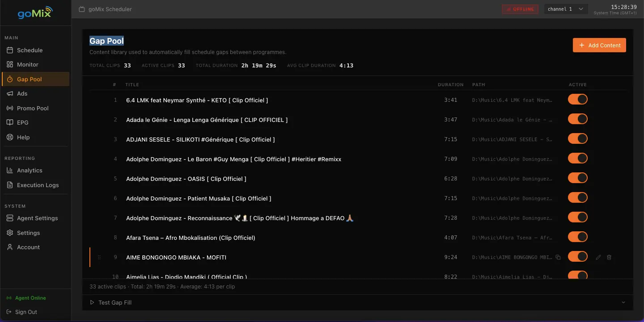Viewport: 644px width, 322px height.
Task: Toggle active for Adada le Génie clip
Action: [578, 119]
